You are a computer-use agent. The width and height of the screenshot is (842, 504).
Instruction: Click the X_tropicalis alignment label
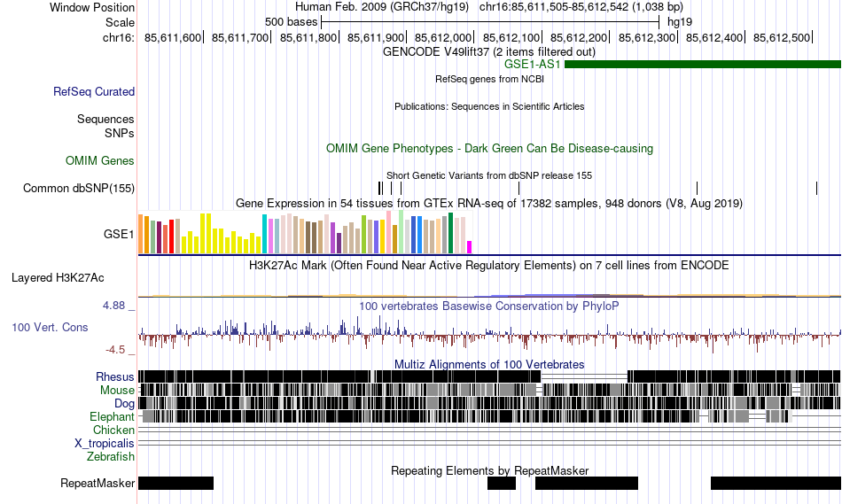(x=105, y=444)
